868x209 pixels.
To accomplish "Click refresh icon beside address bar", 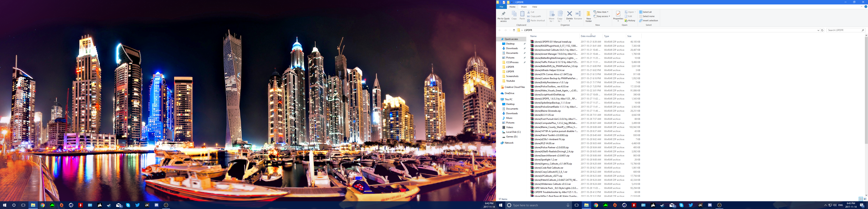I will (822, 30).
